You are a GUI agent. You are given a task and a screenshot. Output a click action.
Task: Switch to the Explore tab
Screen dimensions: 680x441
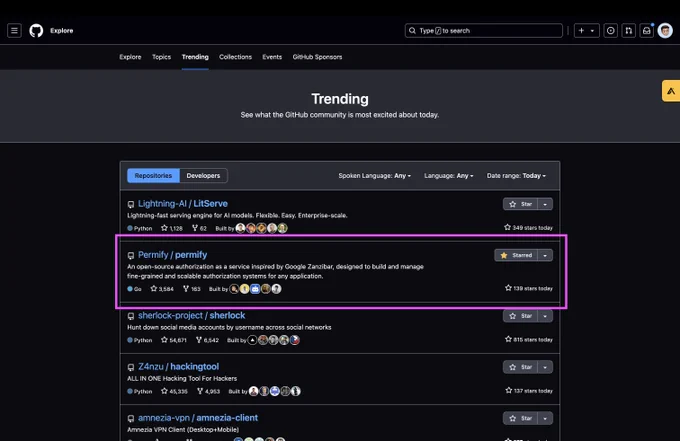[x=130, y=57]
